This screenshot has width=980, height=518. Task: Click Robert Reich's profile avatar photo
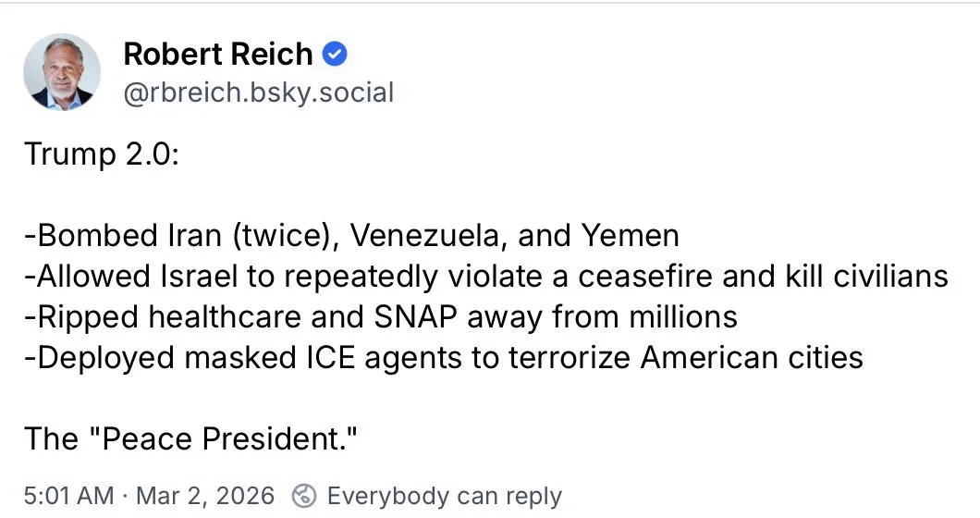tap(63, 72)
